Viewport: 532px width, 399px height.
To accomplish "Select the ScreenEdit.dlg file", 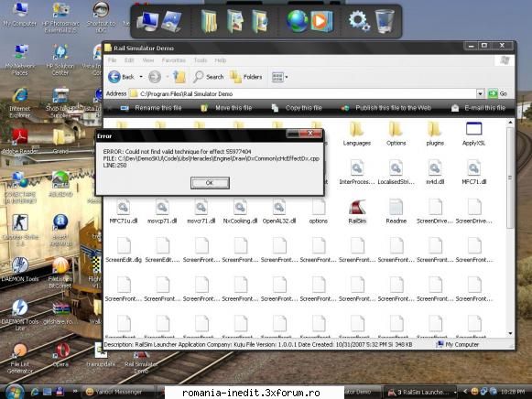I will click(x=124, y=251).
